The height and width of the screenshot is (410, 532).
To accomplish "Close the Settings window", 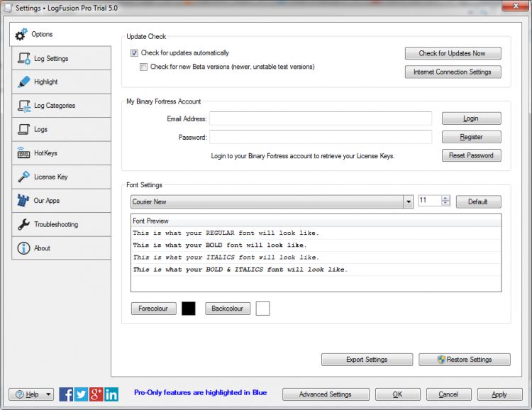I will (x=516, y=6).
